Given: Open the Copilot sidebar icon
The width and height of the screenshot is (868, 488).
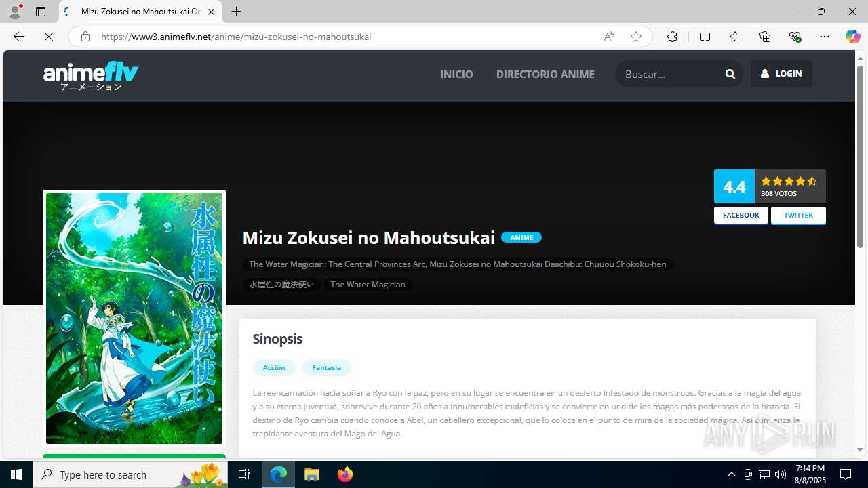Looking at the screenshot, I should 852,37.
